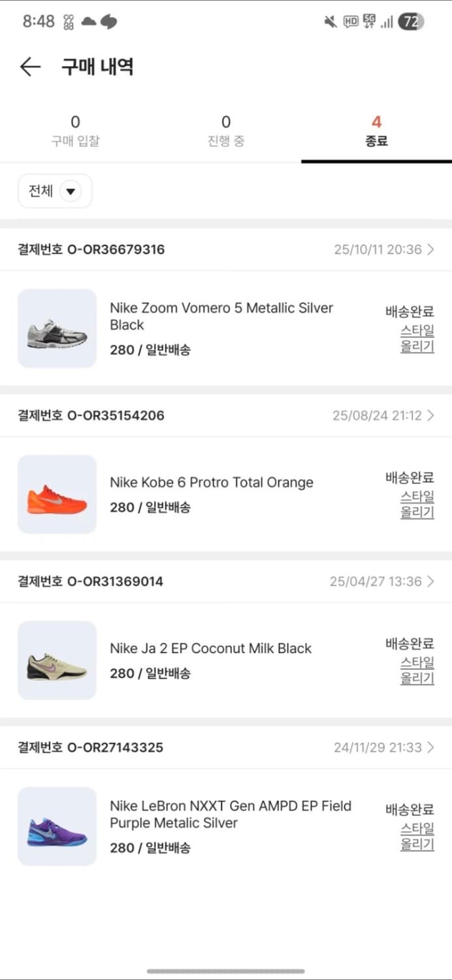Open the 전체 filter dropdown
This screenshot has width=452, height=980.
(55, 191)
